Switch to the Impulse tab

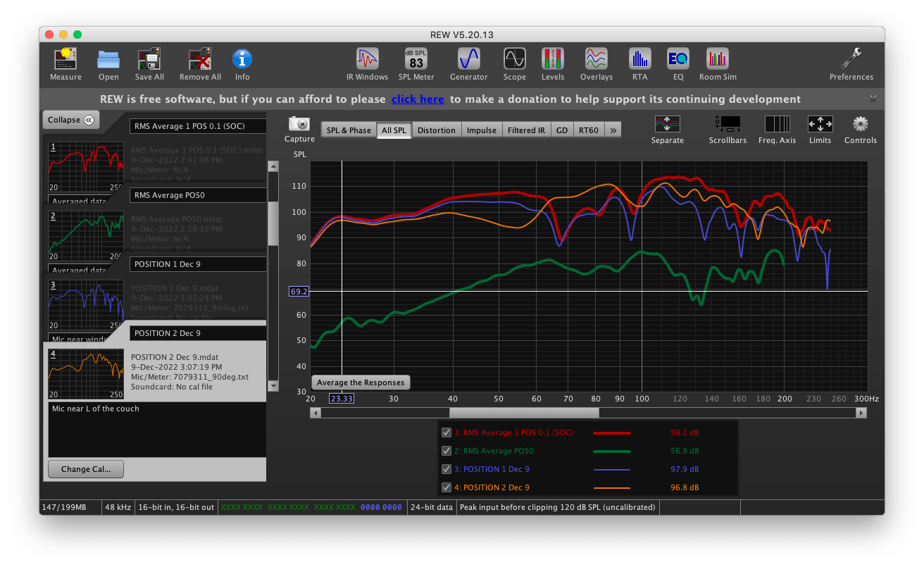(482, 130)
